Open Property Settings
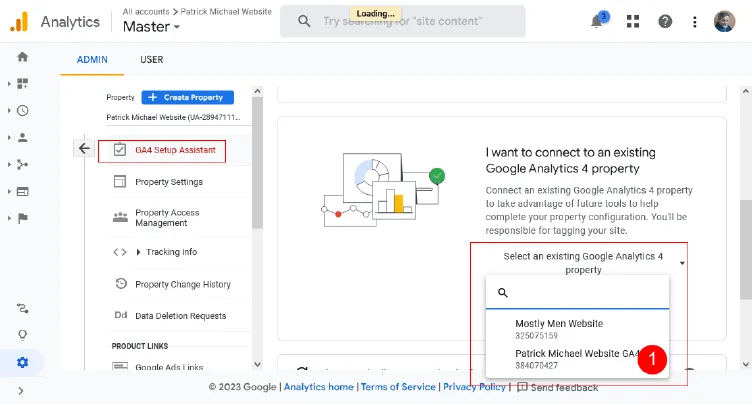The width and height of the screenshot is (752, 405). pyautogui.click(x=169, y=182)
